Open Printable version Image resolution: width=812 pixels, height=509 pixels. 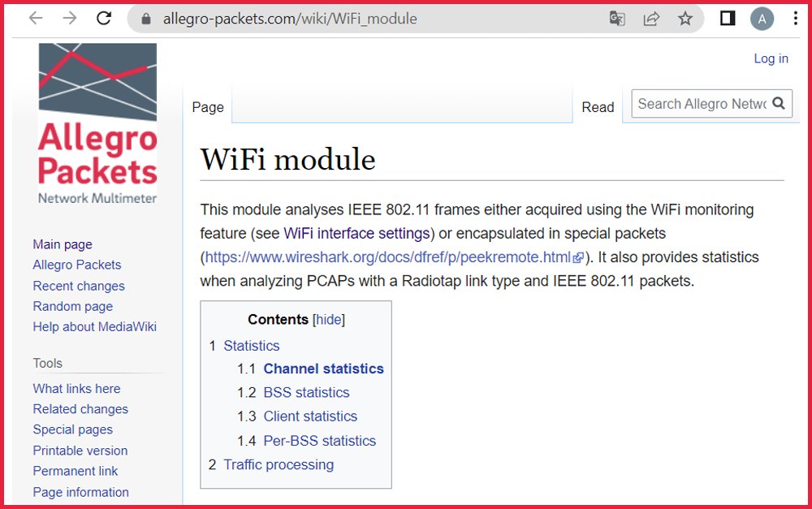80,451
